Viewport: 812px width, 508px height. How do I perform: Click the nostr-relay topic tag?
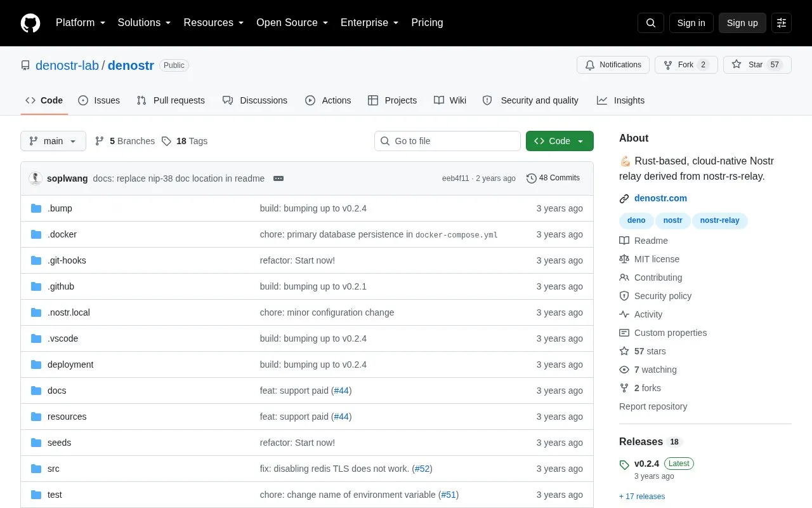(x=720, y=221)
